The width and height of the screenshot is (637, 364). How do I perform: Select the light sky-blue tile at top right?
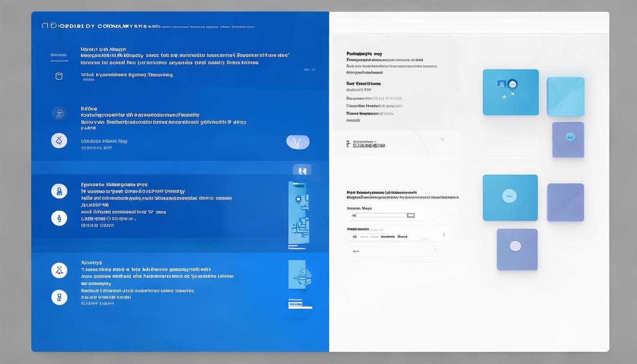(565, 97)
